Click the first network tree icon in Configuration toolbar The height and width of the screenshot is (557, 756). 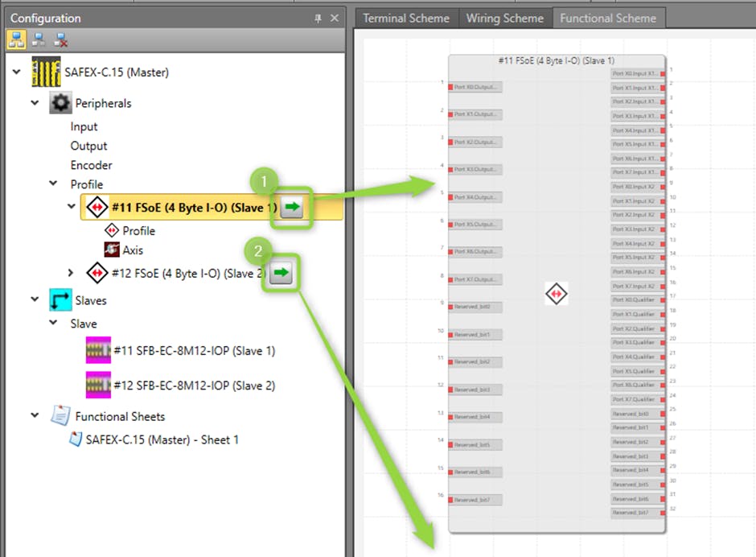point(17,39)
